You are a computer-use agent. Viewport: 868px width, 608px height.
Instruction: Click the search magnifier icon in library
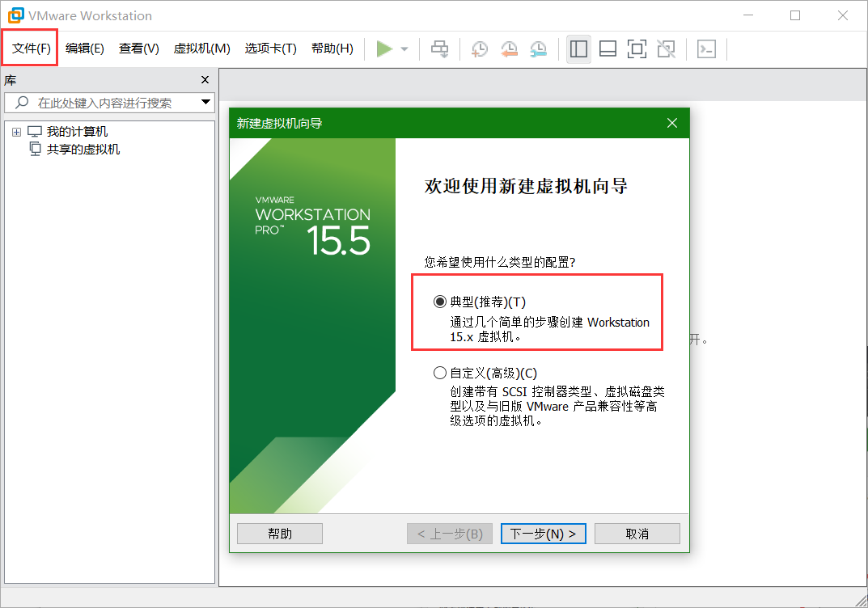[22, 103]
